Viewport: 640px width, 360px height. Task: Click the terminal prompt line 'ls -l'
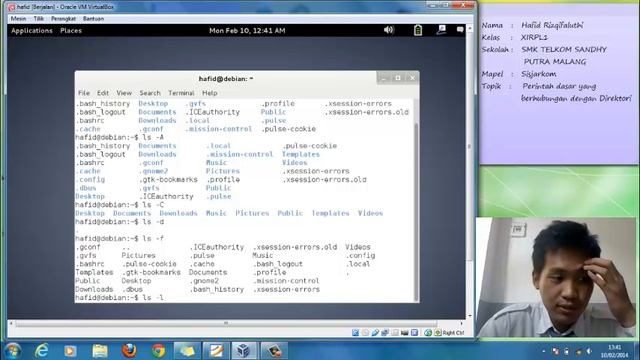point(120,298)
